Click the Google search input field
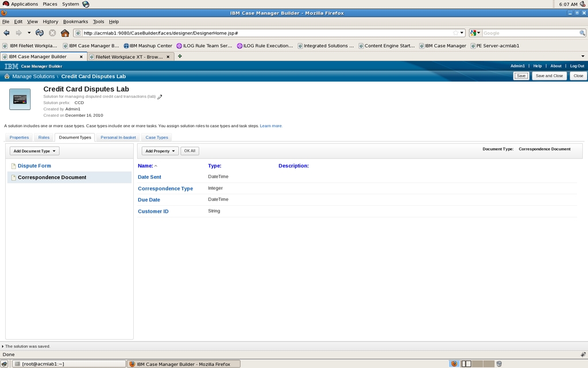 530,33
